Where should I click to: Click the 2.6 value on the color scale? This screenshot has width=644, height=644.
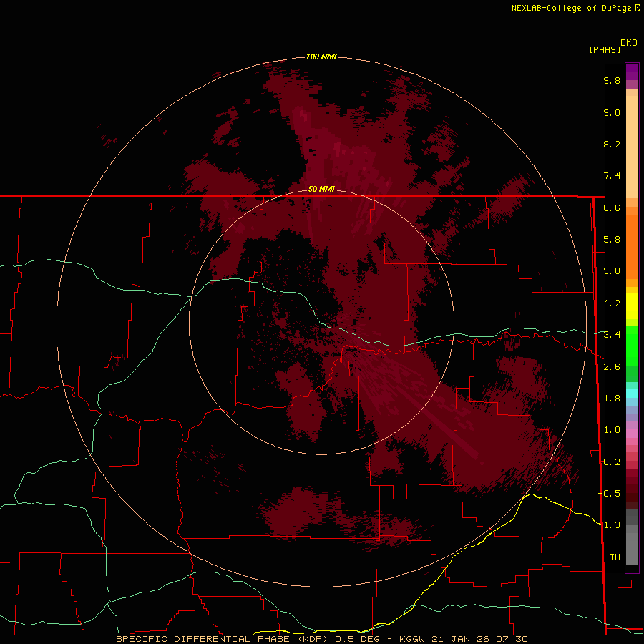(612, 367)
